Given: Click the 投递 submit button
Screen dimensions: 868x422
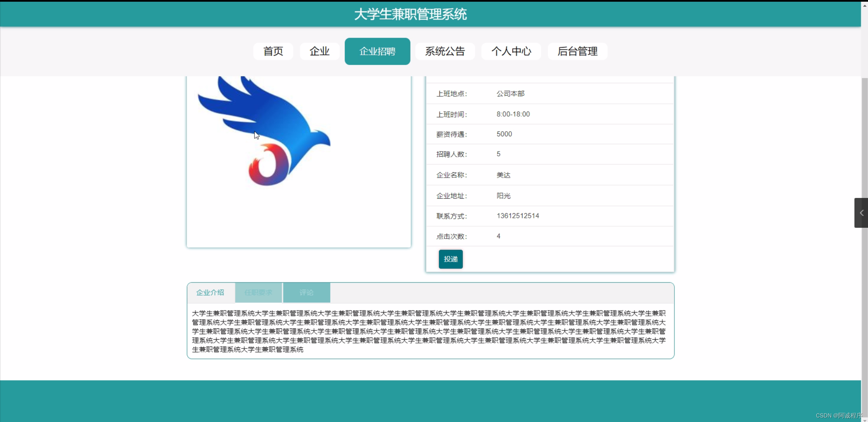Looking at the screenshot, I should (451, 259).
